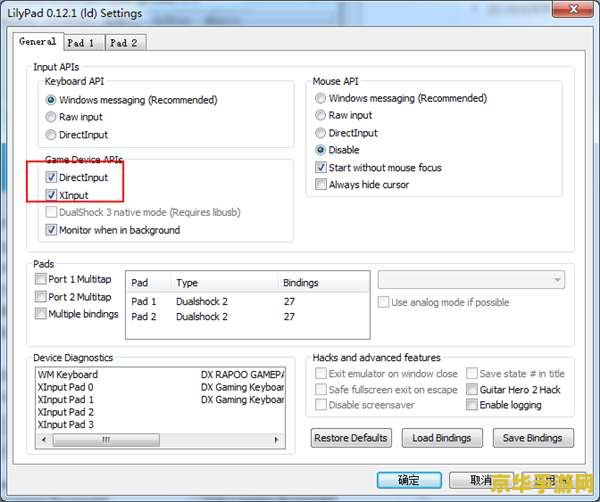Click the Pad column header
The height and width of the screenshot is (502, 600).
click(x=149, y=283)
